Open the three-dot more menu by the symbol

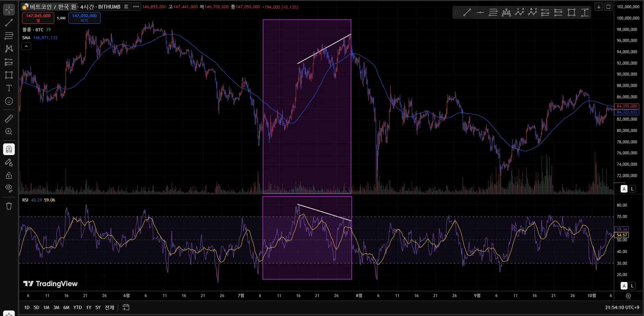(x=136, y=7)
